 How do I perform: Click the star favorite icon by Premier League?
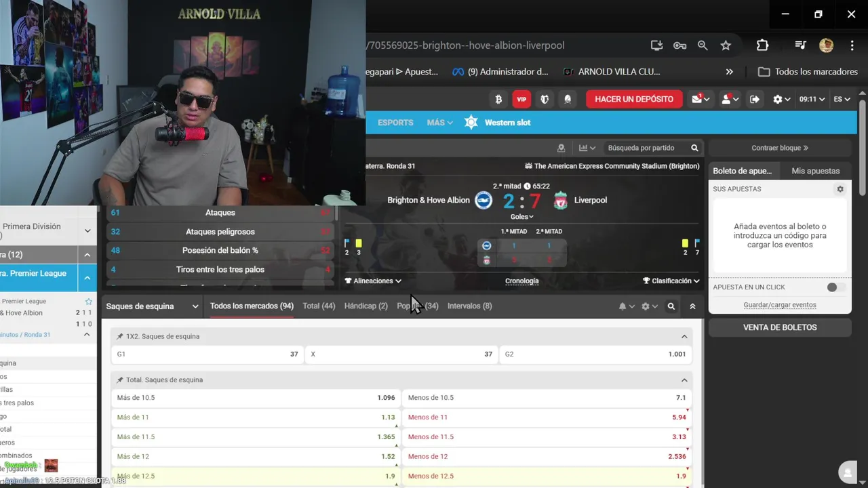88,301
